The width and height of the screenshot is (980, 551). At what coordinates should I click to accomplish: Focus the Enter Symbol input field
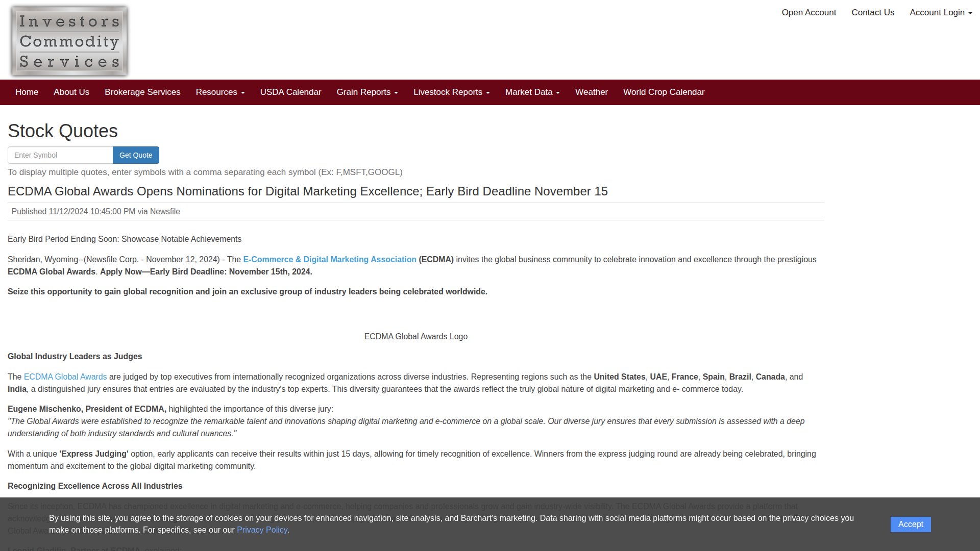(x=60, y=155)
